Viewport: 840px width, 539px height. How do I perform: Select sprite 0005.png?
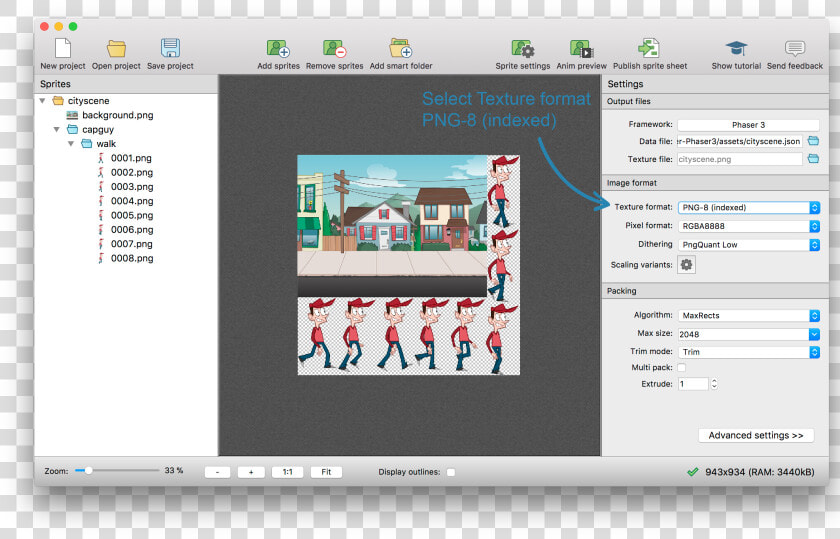pyautogui.click(x=131, y=215)
